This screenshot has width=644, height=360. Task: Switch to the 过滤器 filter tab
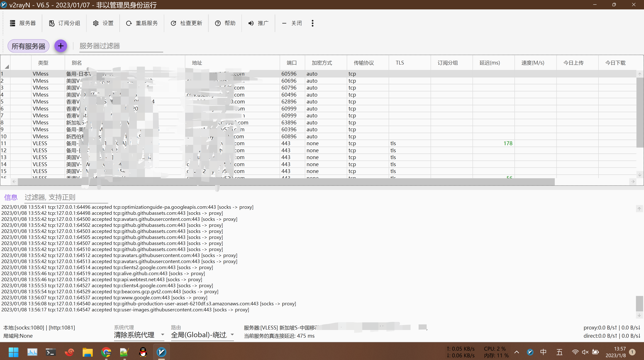pos(50,197)
